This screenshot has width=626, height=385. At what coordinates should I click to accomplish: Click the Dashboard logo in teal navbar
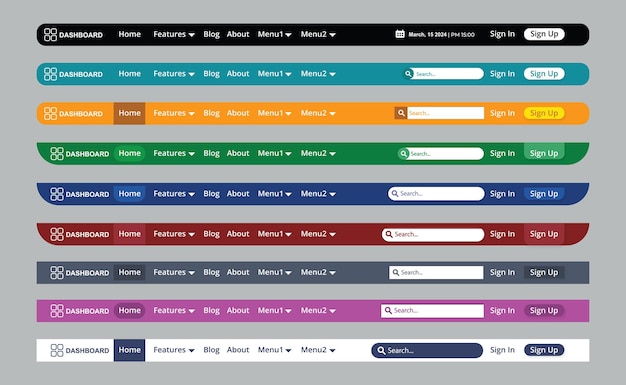click(73, 74)
